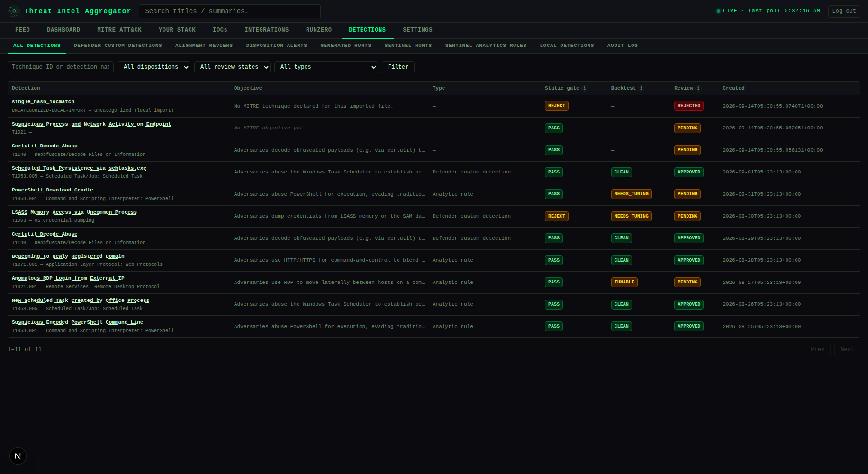Click the Detection column header
Screen dimensions: 868x474
click(x=26, y=88)
